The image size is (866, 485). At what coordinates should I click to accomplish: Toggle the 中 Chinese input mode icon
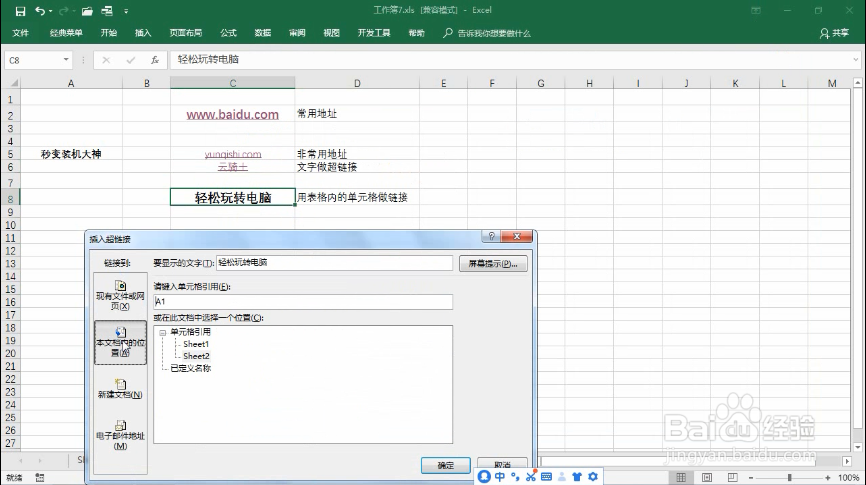pos(500,477)
